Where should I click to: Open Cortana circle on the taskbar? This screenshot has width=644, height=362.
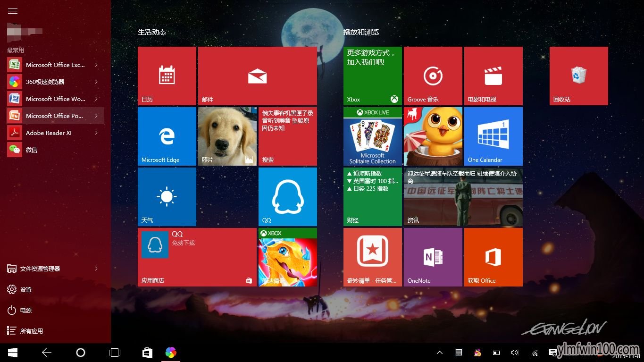point(81,352)
